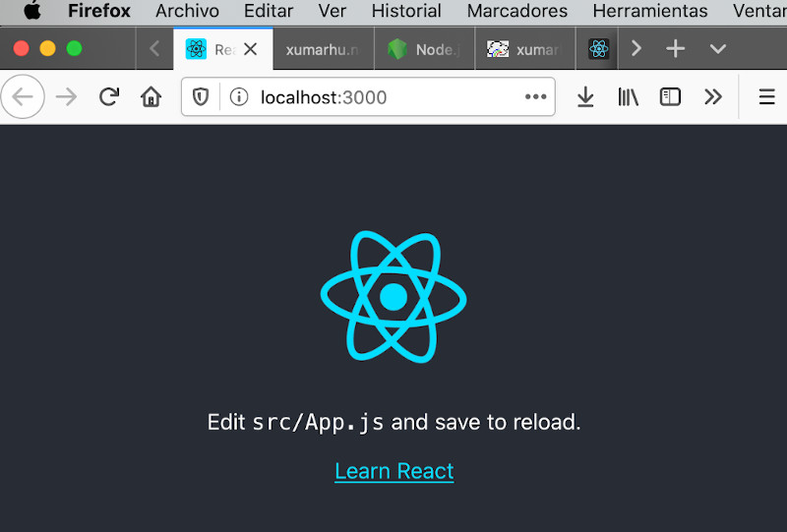This screenshot has width=787, height=532.
Task: Open the Historial menu
Action: click(406, 11)
